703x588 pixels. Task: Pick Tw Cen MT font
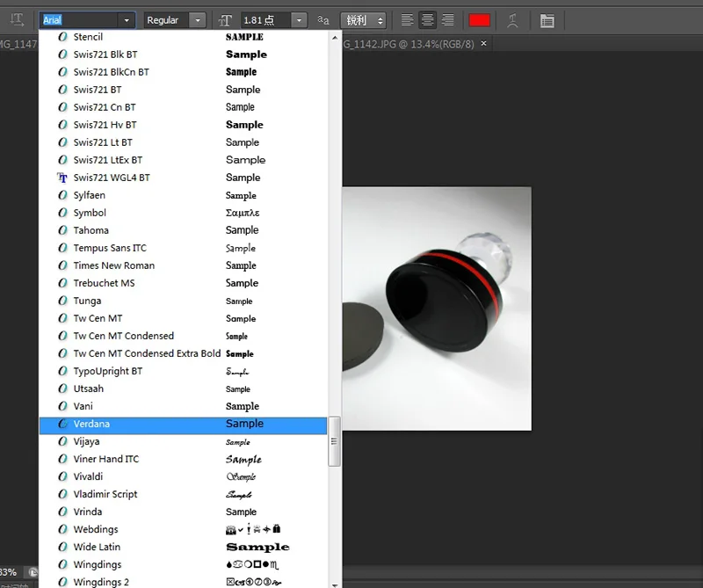coord(183,318)
